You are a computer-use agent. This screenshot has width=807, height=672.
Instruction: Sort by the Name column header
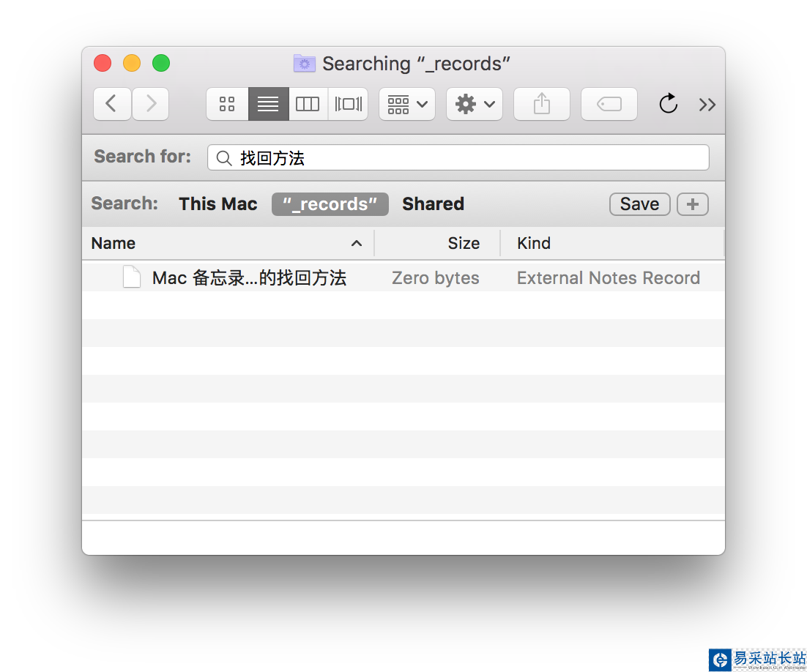(228, 243)
